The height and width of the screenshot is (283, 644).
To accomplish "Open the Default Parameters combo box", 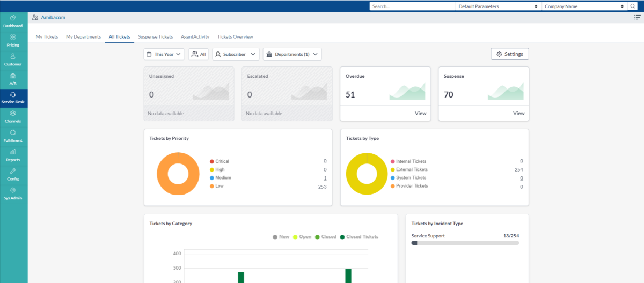I will pyautogui.click(x=499, y=6).
